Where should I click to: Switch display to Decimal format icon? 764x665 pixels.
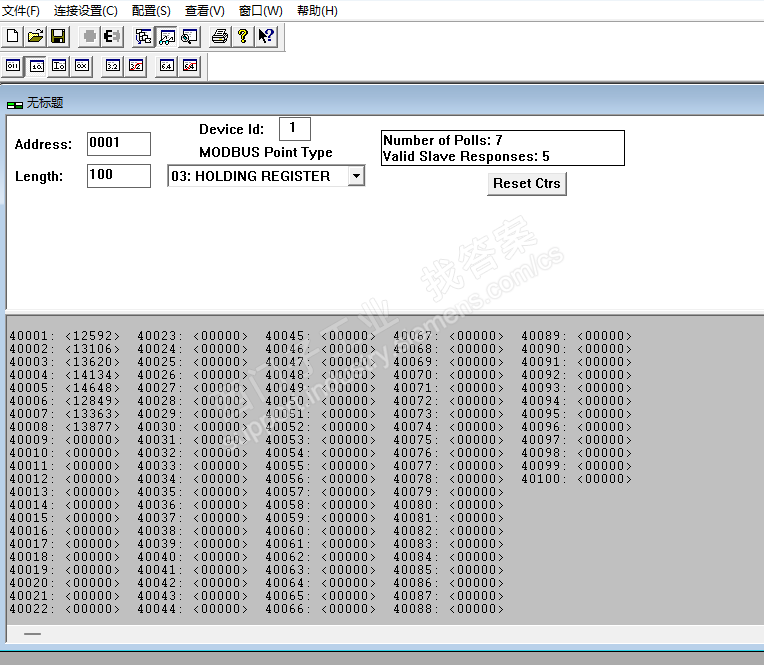point(37,65)
